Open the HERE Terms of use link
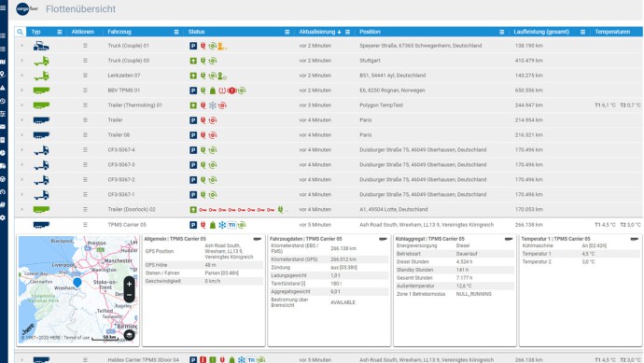The image size is (644, 363). pyautogui.click(x=77, y=338)
